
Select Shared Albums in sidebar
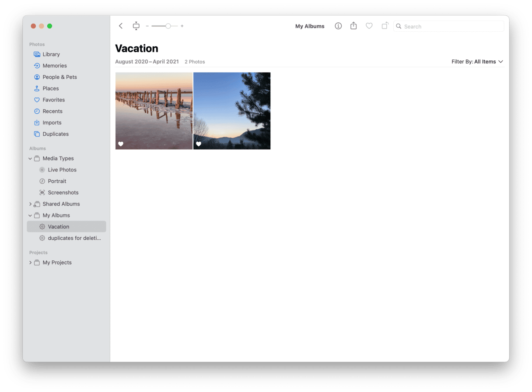tap(66, 204)
